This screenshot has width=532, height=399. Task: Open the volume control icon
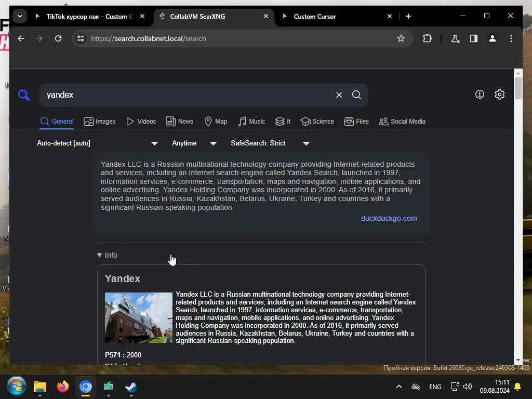coord(468,387)
